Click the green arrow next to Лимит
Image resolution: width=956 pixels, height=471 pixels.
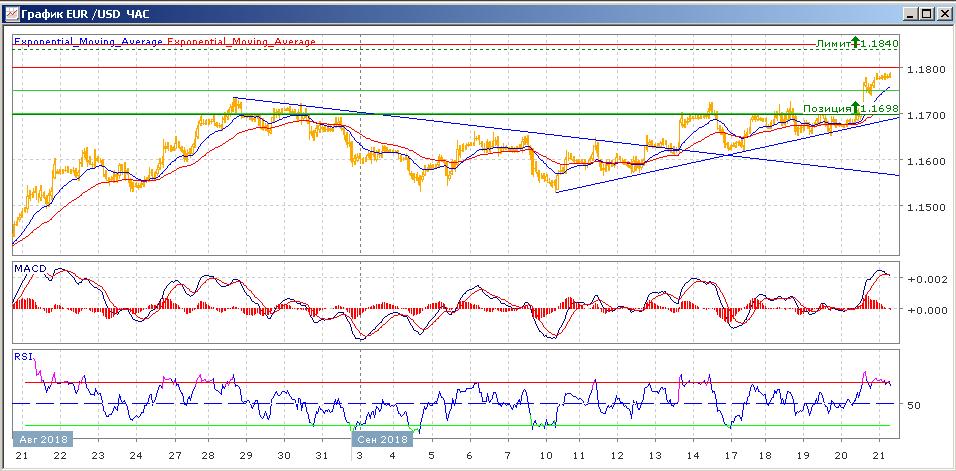point(855,43)
